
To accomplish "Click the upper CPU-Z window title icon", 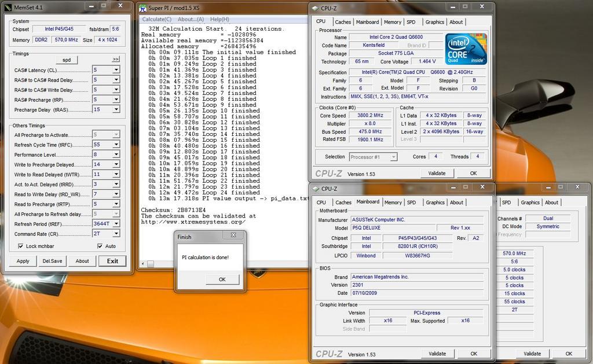I will click(315, 8).
